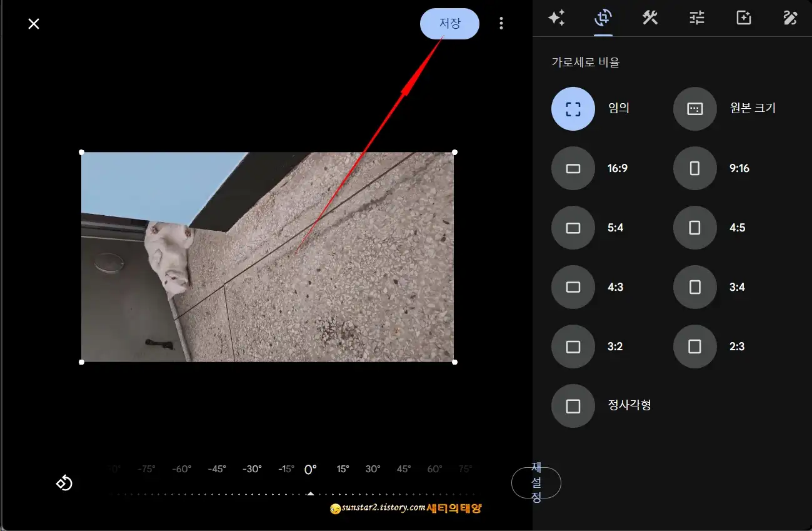Click the bottom-right crop corner handle
Viewport: 812px width, 531px height.
click(454, 362)
